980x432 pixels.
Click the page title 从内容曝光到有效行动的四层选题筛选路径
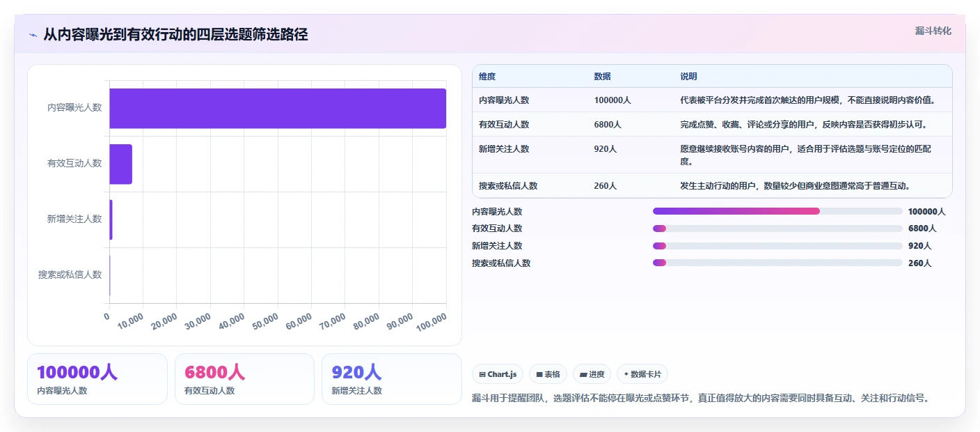pos(175,35)
